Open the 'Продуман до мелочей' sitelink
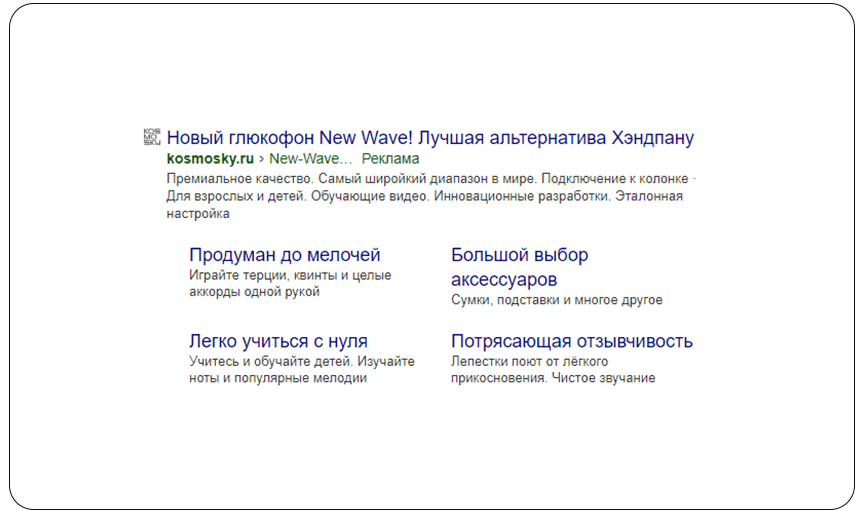864x515 pixels. [284, 255]
